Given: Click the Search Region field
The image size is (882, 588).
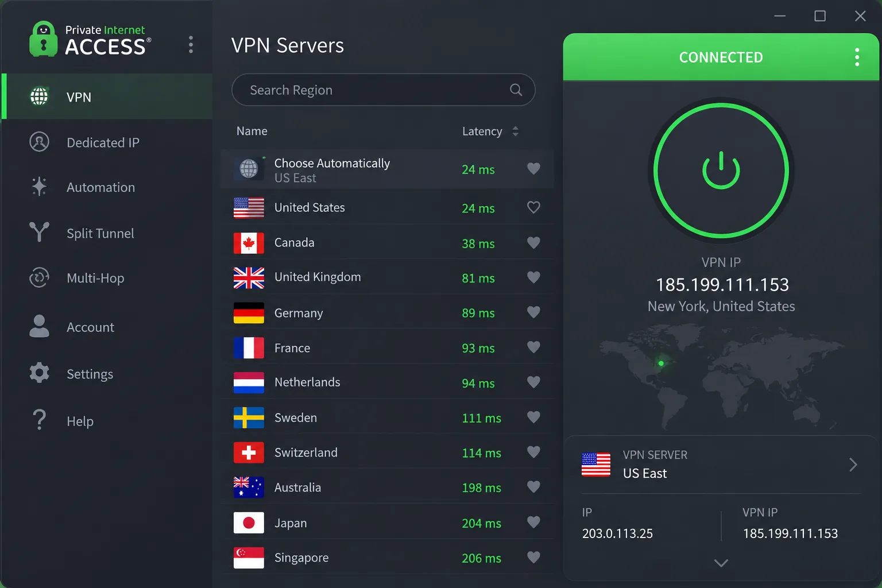Looking at the screenshot, I should click(384, 90).
